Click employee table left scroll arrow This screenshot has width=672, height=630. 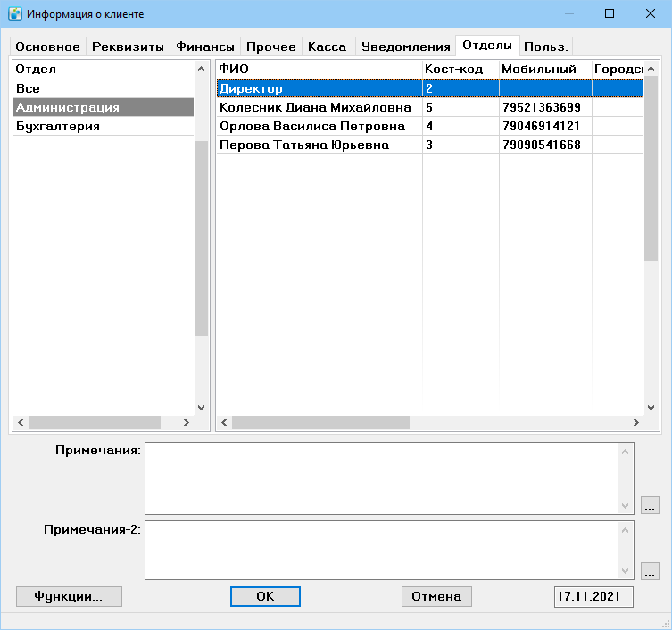224,422
